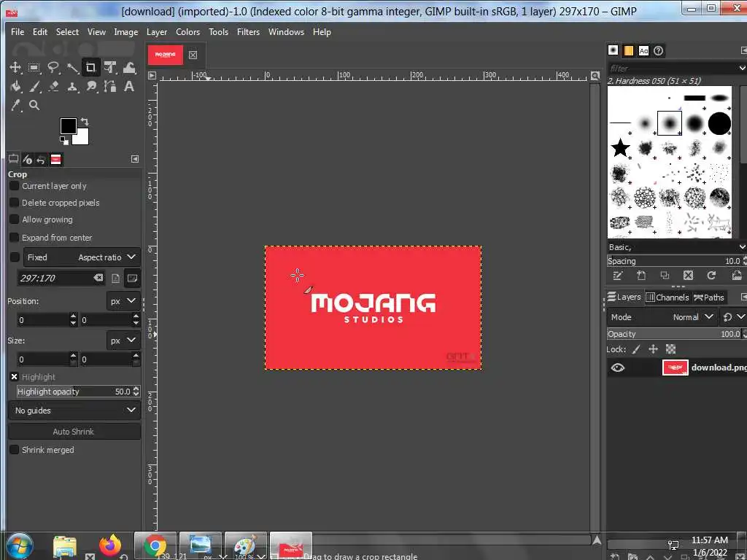The height and width of the screenshot is (560, 747).
Task: Open the Tool Options tab
Action: (x=13, y=159)
